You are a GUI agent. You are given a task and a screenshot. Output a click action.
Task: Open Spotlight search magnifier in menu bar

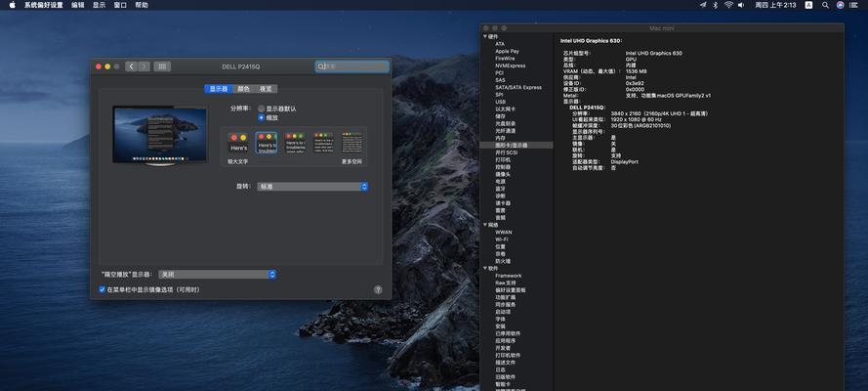tap(825, 5)
